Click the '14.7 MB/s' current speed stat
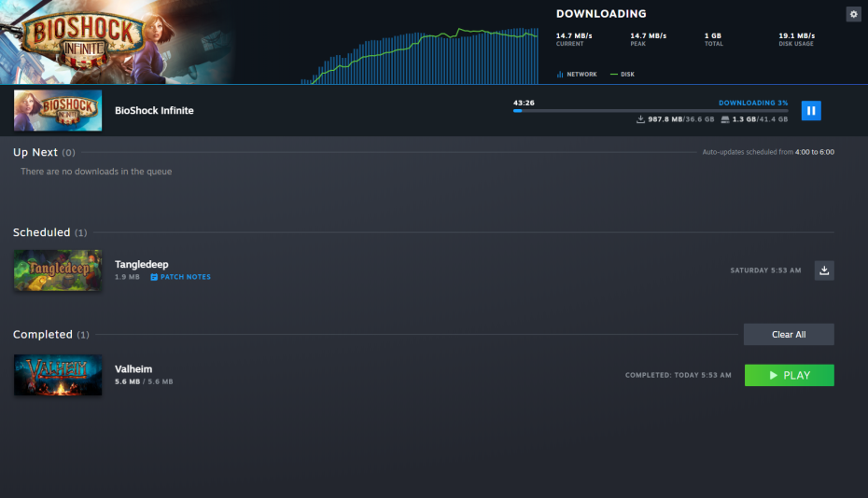The image size is (868, 498). (x=574, y=36)
